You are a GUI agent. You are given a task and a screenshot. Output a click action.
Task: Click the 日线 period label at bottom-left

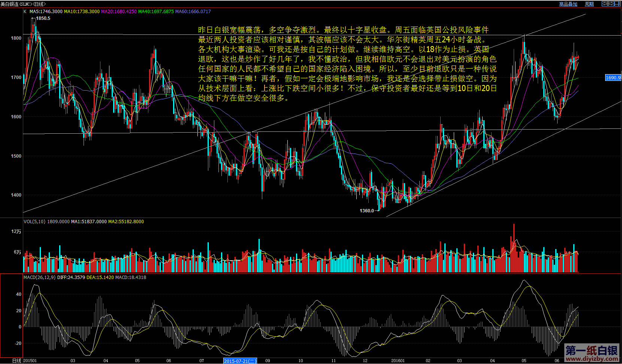point(16,361)
